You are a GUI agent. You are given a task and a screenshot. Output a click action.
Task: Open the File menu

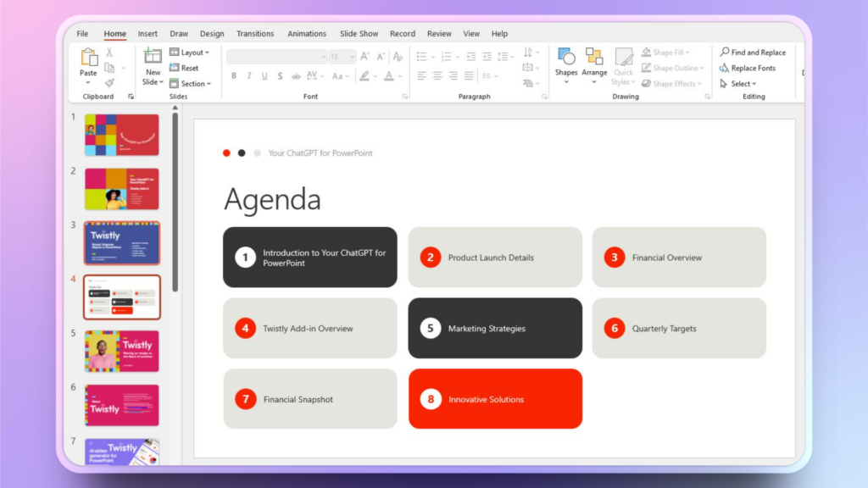pyautogui.click(x=82, y=34)
